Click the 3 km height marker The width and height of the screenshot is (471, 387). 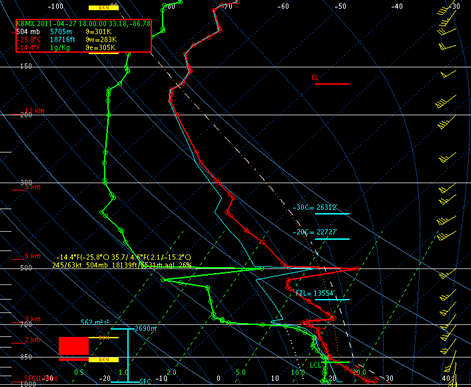(33, 319)
